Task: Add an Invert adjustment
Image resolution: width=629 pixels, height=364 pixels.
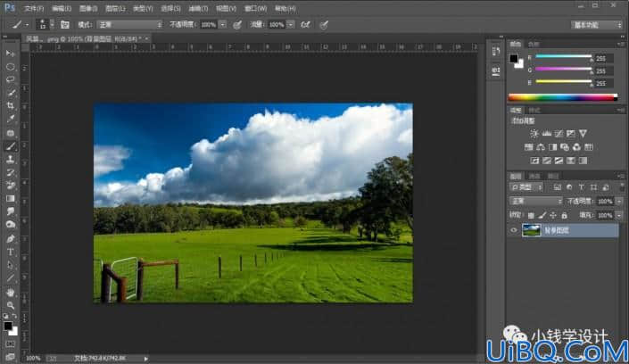Action: 534,161
